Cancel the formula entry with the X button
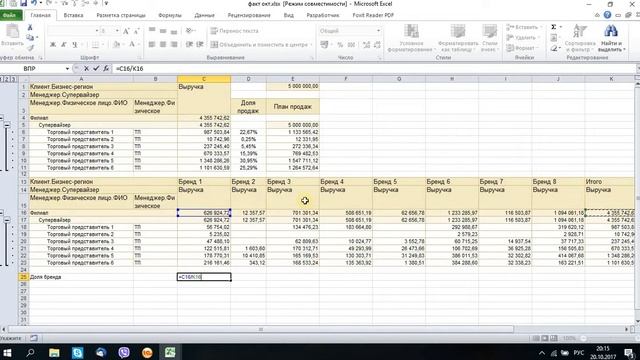Viewport: 640px width, 360px height. click(x=86, y=69)
